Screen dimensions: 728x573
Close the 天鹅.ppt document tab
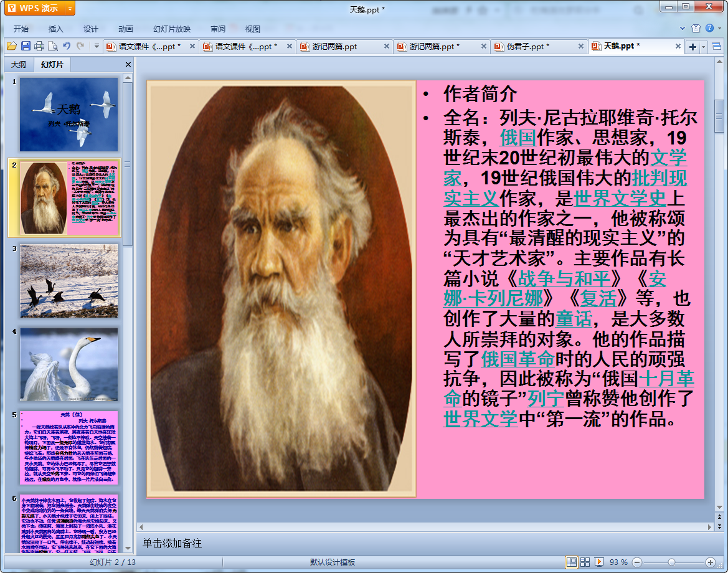coord(678,47)
